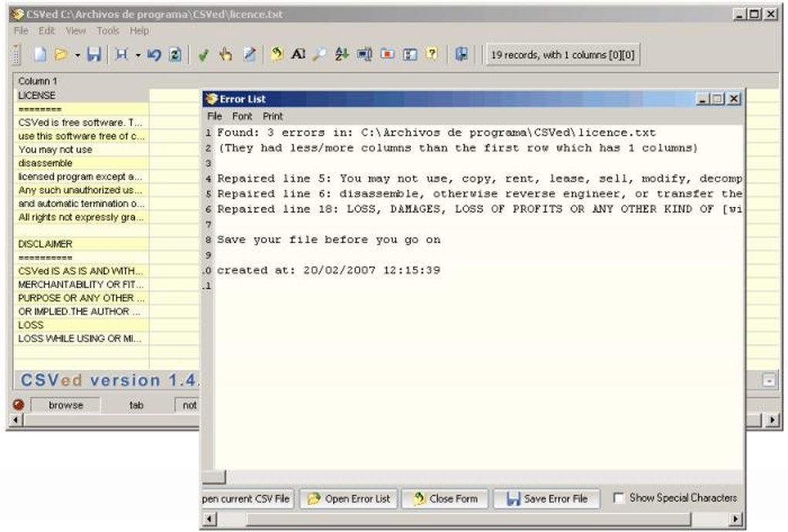Open the Edit menu in CSVed
This screenshot has height=532, width=788.
pyautogui.click(x=46, y=31)
